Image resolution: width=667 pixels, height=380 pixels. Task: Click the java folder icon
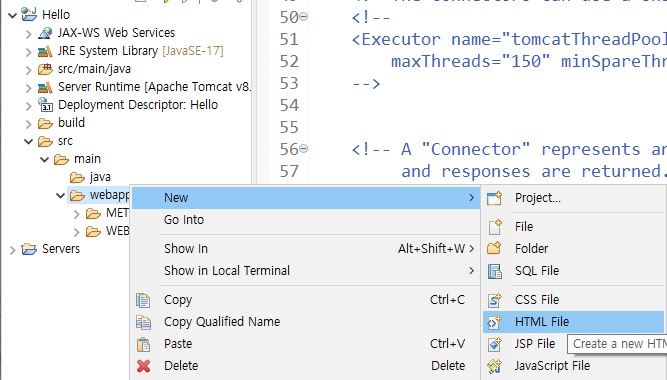77,177
